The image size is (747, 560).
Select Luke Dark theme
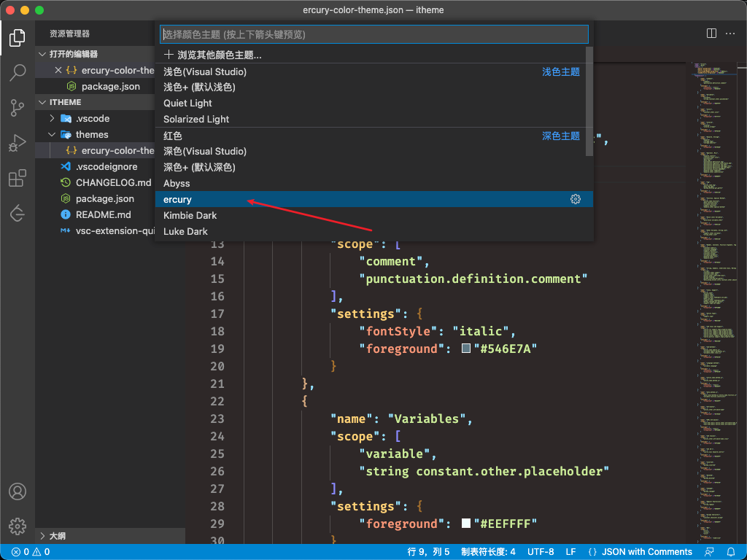tap(374, 231)
